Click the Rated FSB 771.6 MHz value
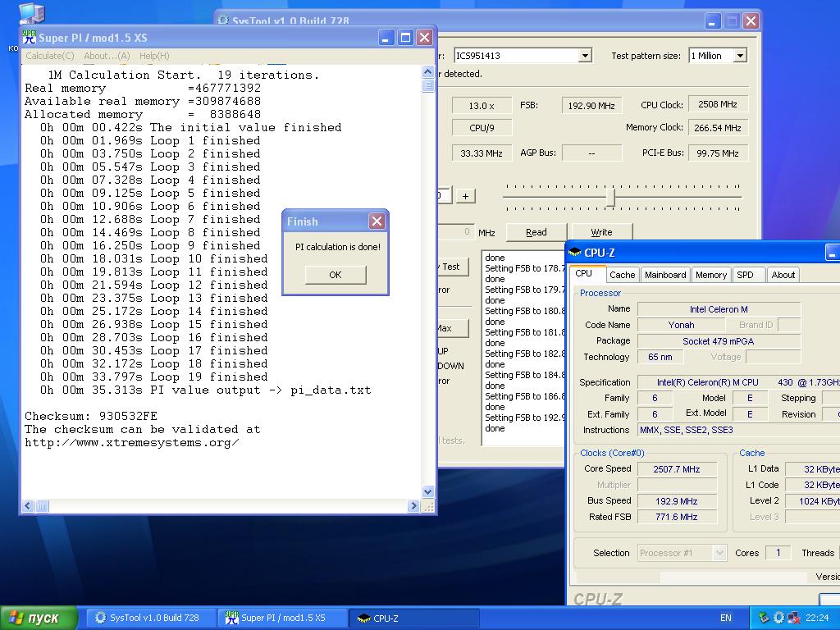This screenshot has width=840, height=630. [x=677, y=517]
